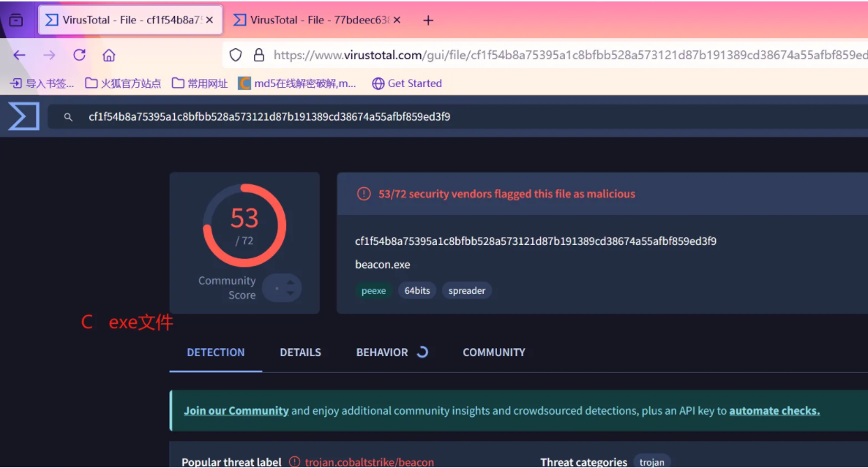868x468 pixels.
Task: Select the beacon.exe file name
Action: pyautogui.click(x=383, y=265)
